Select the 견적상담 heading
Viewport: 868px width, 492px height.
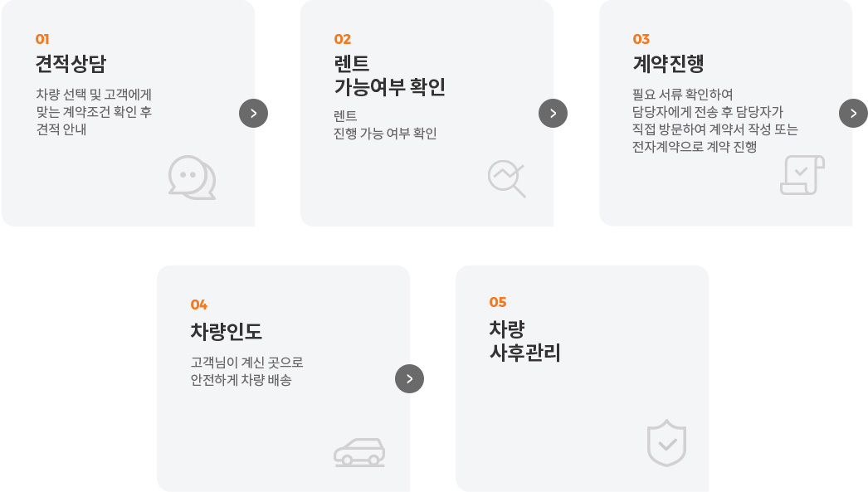pyautogui.click(x=71, y=64)
